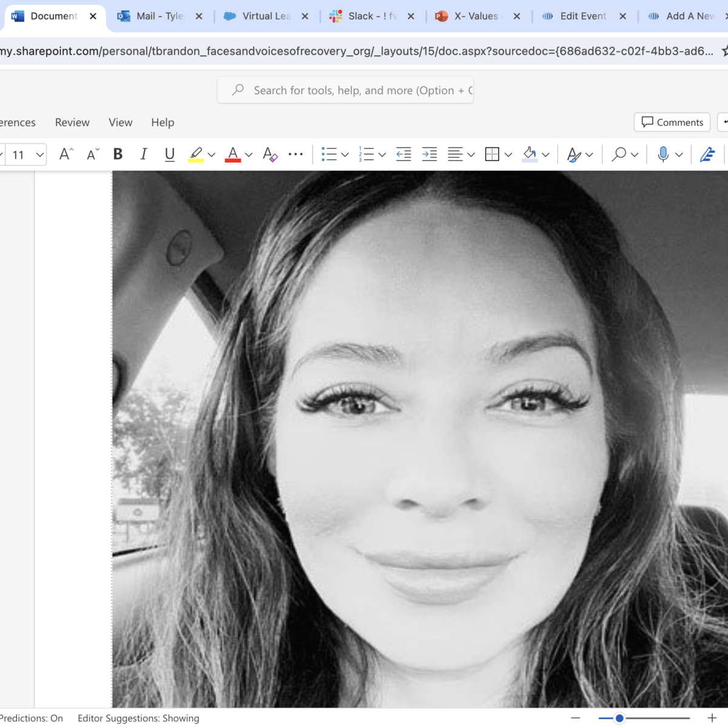Open the Comments pane

672,123
